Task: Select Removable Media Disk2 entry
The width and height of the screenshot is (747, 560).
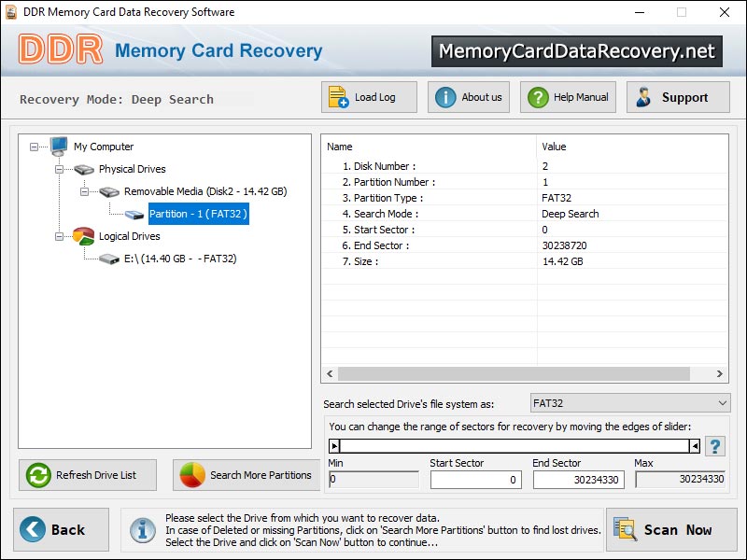Action: [x=204, y=191]
